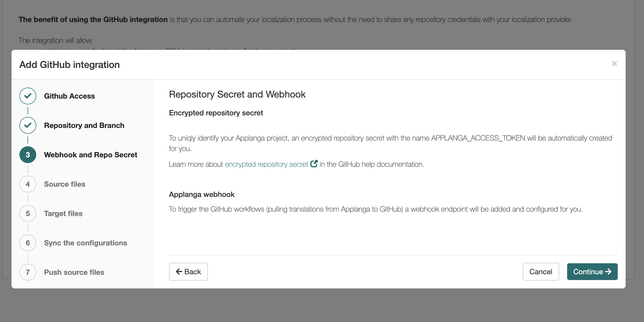Click the step 7 number circle
644x322 pixels.
(28, 272)
